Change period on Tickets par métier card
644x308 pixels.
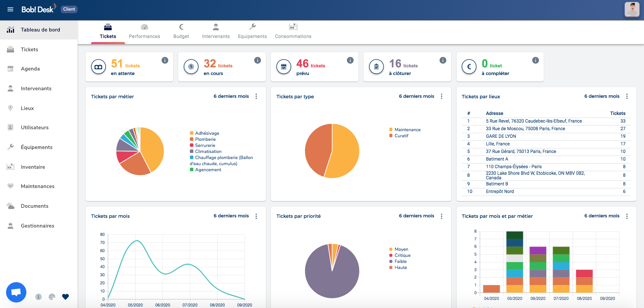click(231, 96)
